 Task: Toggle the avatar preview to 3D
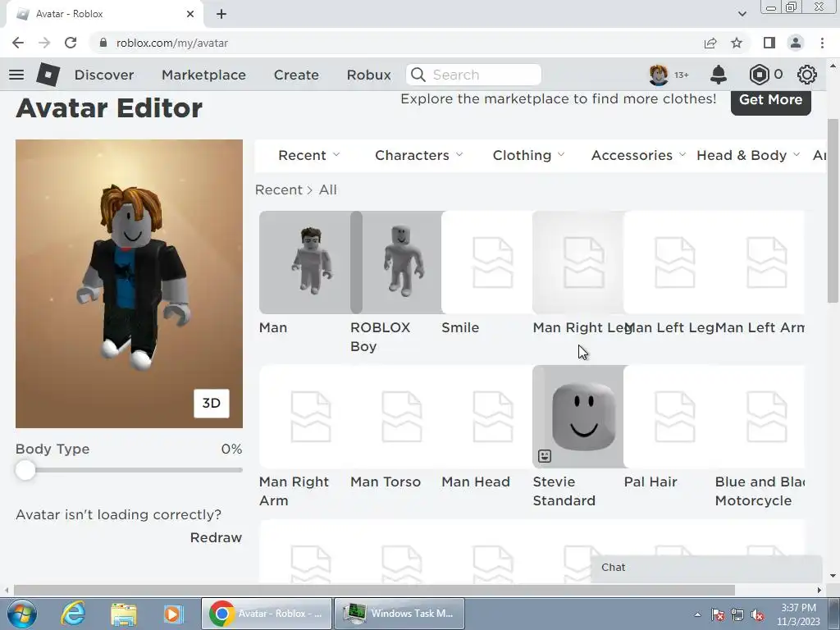(x=211, y=404)
